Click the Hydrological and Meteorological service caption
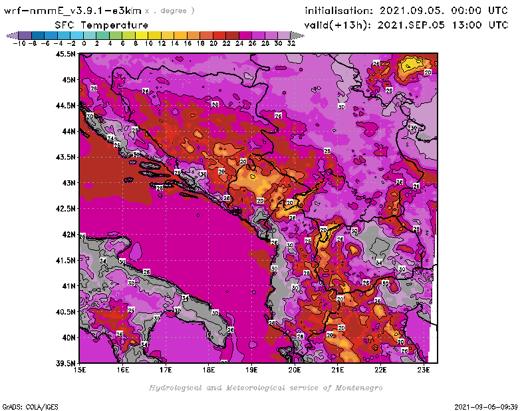 click(265, 388)
